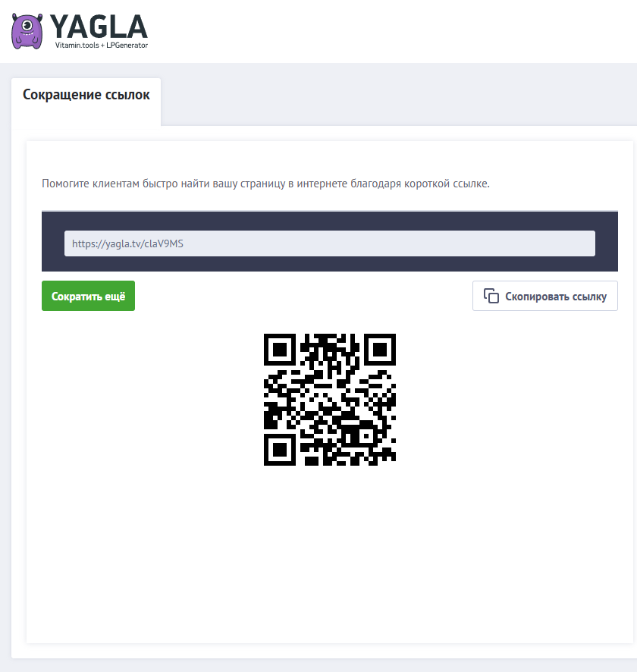Click the Сократить ещё green button
This screenshot has width=637, height=672.
tap(88, 296)
